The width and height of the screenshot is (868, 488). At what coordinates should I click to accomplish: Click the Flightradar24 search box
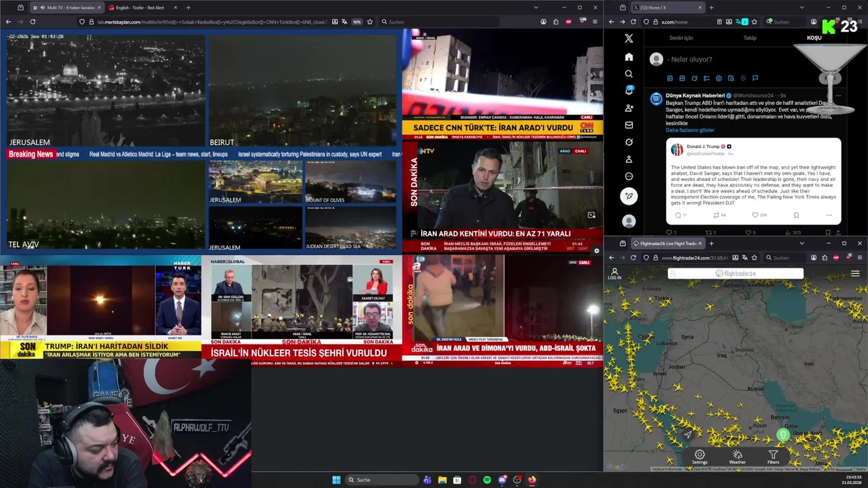click(735, 274)
